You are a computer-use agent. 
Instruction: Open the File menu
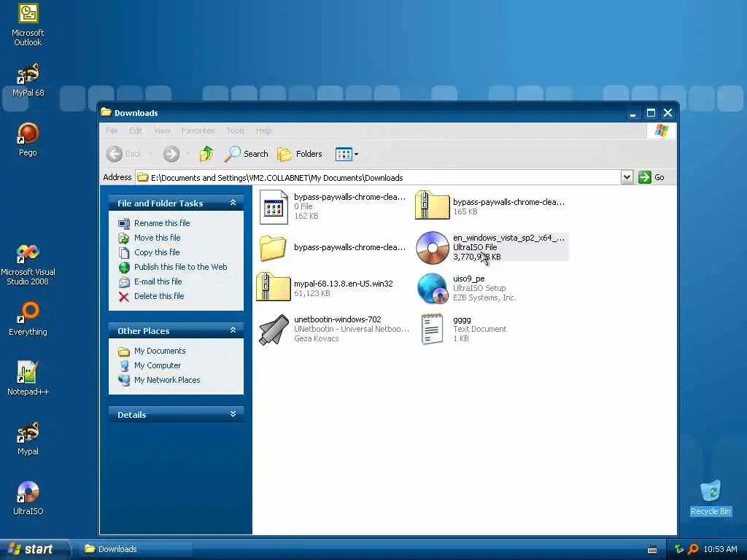(x=112, y=131)
